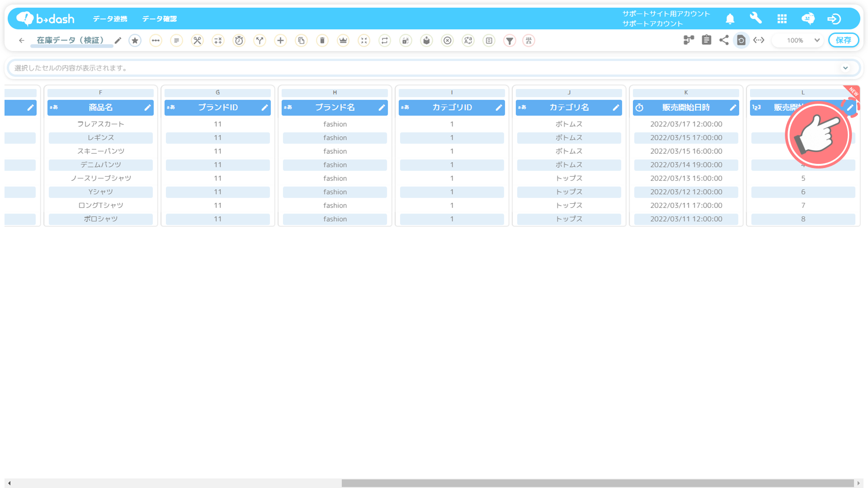This screenshot has width=868, height=488.
Task: Click the plus add column icon
Action: click(x=281, y=40)
